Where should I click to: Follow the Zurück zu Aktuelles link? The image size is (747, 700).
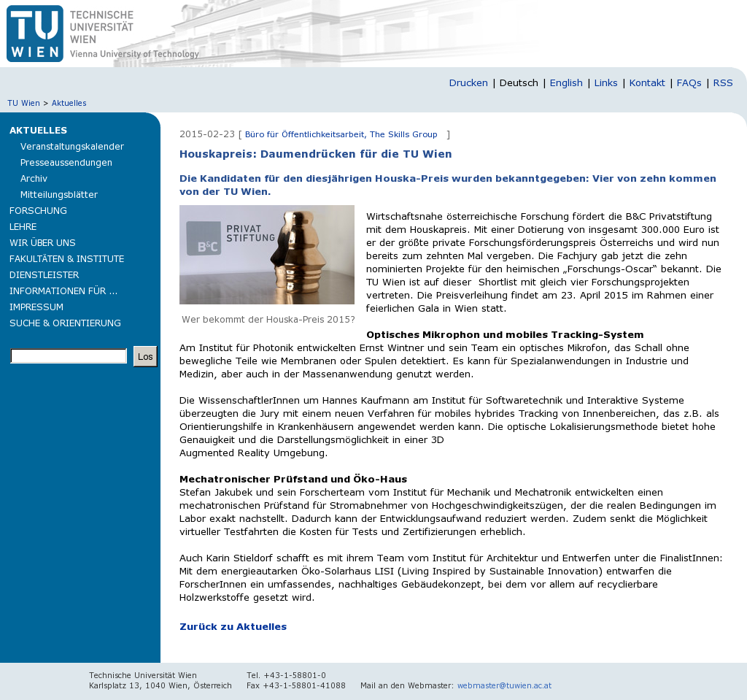(x=233, y=627)
